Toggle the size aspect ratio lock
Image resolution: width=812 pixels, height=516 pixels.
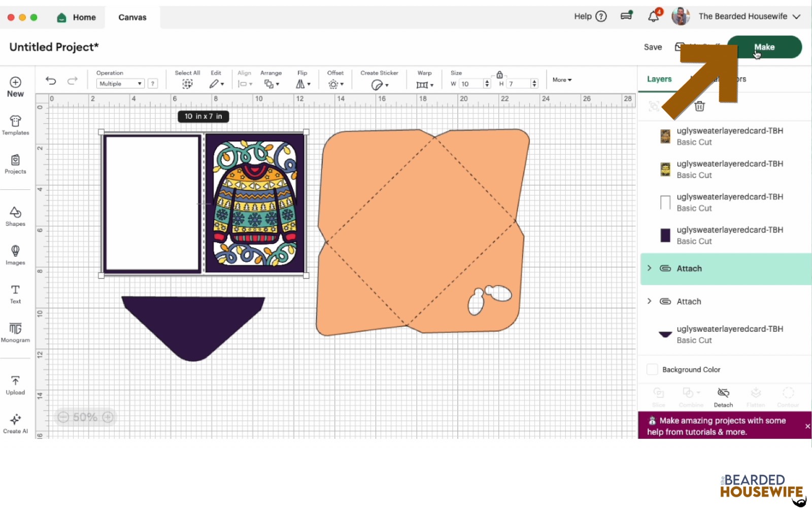(x=499, y=75)
